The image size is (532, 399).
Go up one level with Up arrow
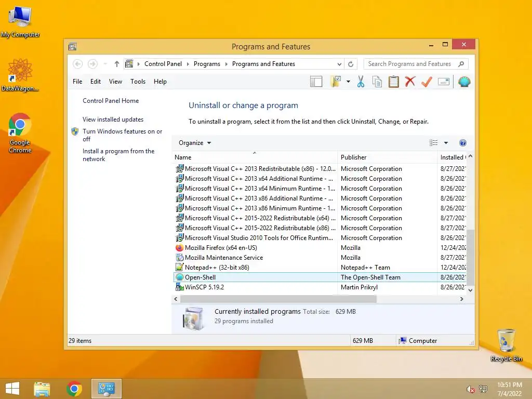click(117, 64)
